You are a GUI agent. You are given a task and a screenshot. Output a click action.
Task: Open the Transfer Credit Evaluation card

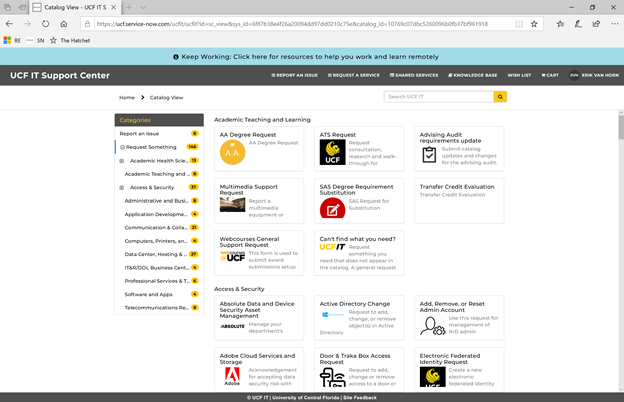coord(459,201)
